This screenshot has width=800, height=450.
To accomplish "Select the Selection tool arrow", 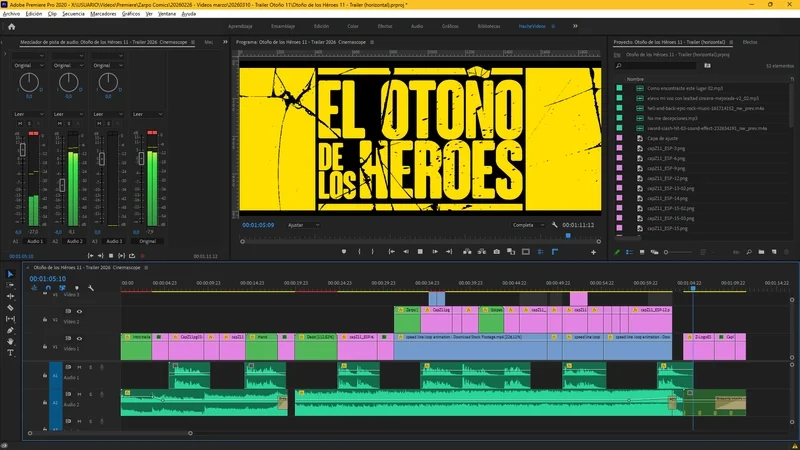I will (x=10, y=274).
